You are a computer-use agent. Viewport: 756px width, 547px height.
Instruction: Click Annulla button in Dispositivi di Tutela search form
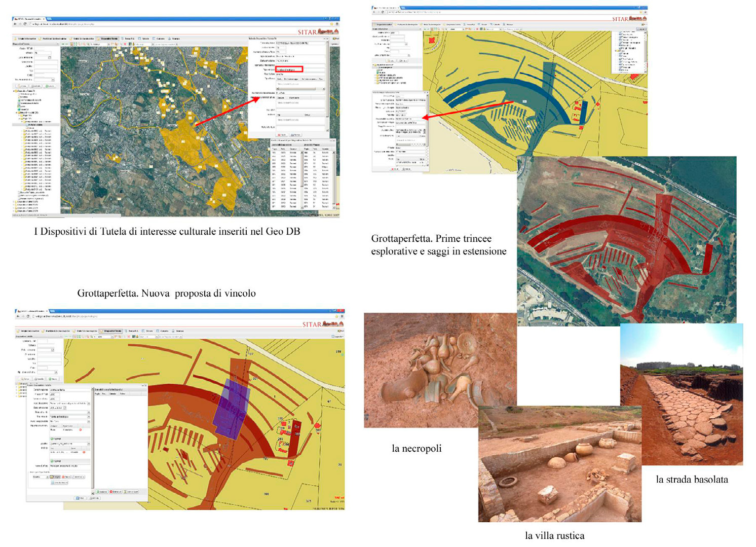(x=36, y=86)
